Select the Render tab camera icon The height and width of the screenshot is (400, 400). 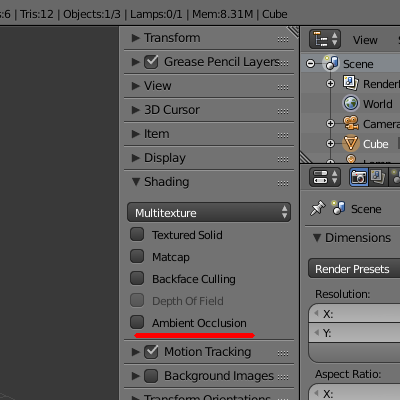(359, 177)
